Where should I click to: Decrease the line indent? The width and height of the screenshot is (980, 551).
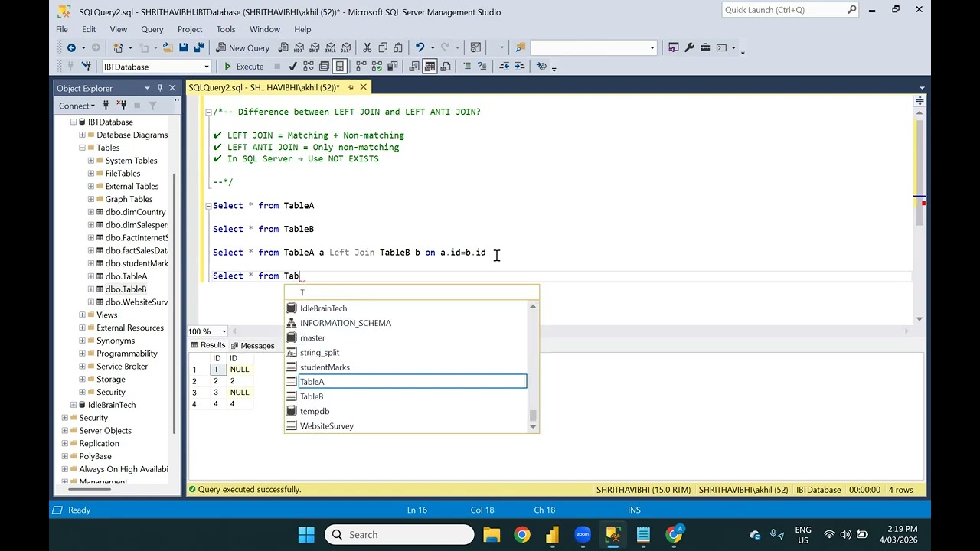pyautogui.click(x=505, y=67)
